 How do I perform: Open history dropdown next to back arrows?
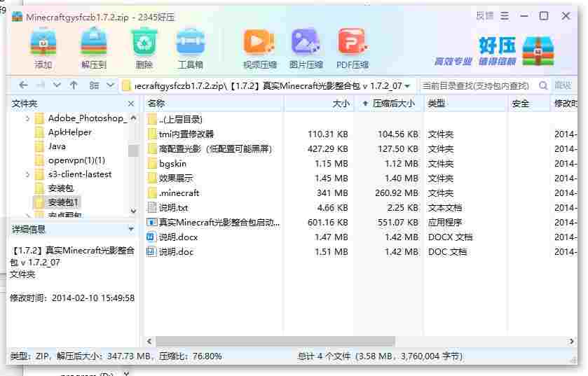tap(57, 85)
